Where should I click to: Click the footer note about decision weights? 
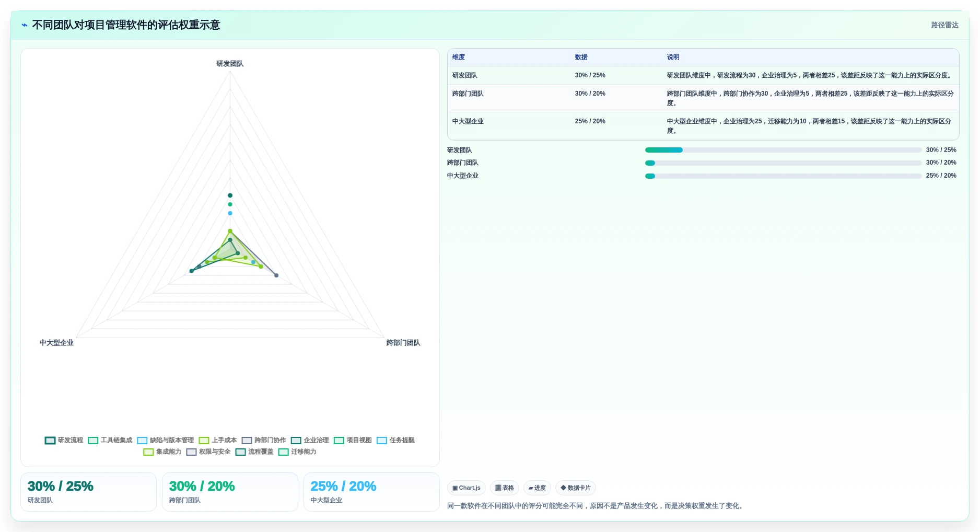coord(596,506)
